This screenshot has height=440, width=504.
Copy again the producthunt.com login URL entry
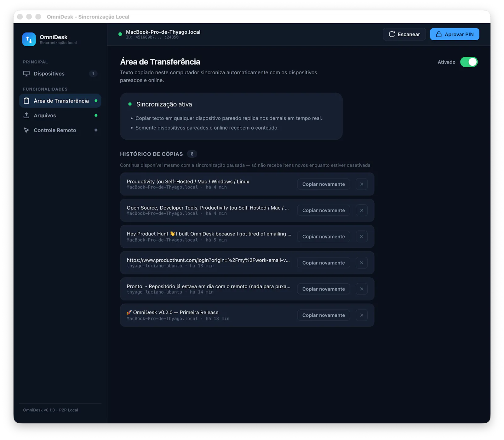[324, 263]
